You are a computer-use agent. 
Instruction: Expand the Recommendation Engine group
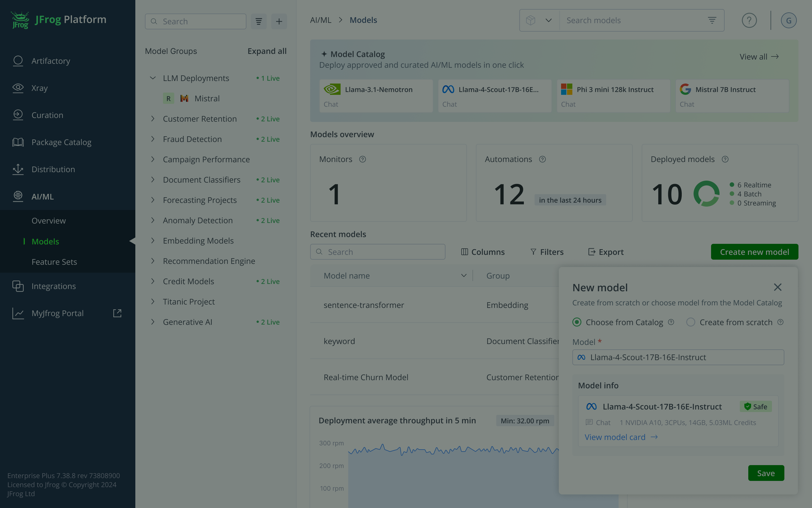[x=153, y=261]
